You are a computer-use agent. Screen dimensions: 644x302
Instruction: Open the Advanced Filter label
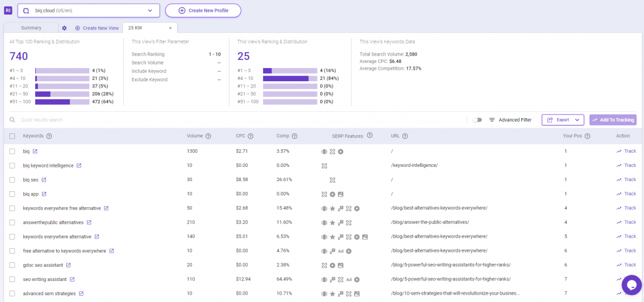pyautogui.click(x=515, y=120)
